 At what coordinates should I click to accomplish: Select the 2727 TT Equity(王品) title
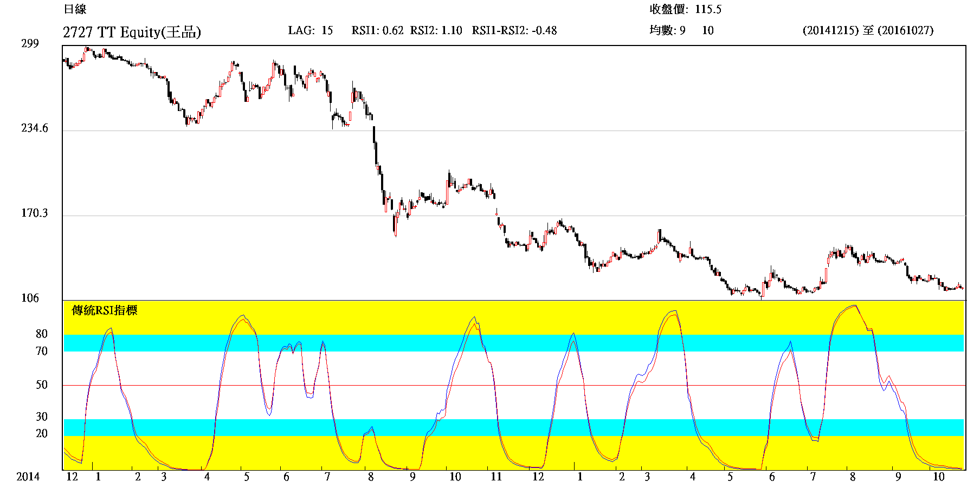(x=132, y=32)
